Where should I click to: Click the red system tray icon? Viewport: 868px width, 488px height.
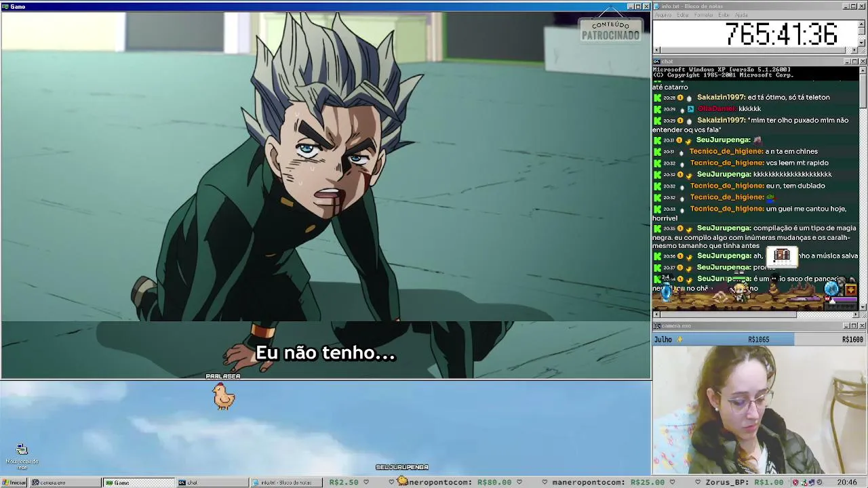(x=796, y=483)
